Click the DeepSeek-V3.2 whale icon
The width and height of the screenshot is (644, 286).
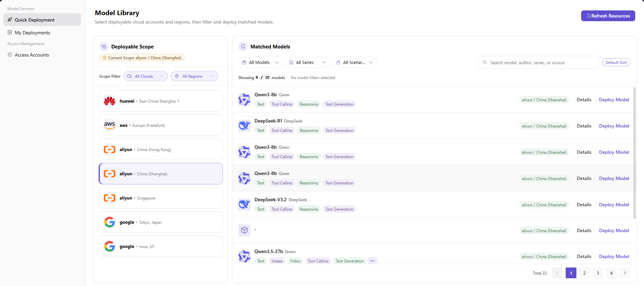244,205
